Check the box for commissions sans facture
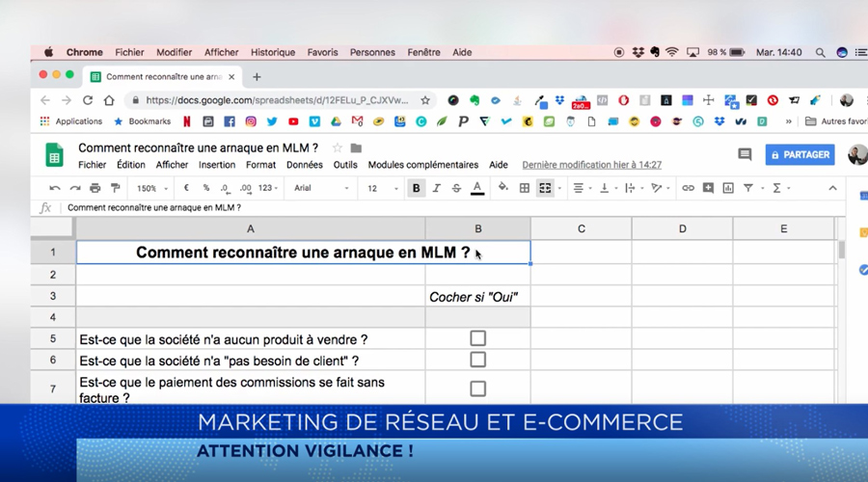Screen dimensions: 868x482 coord(477,388)
